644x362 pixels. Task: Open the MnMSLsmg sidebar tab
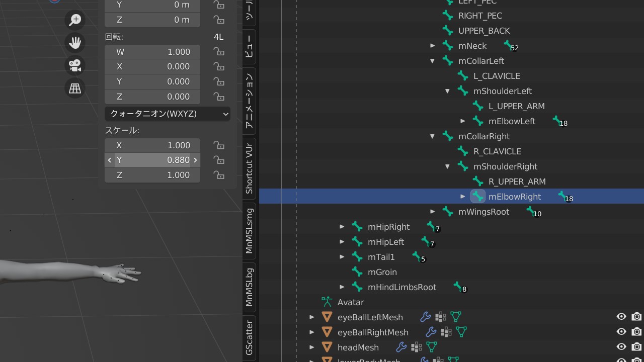(249, 231)
